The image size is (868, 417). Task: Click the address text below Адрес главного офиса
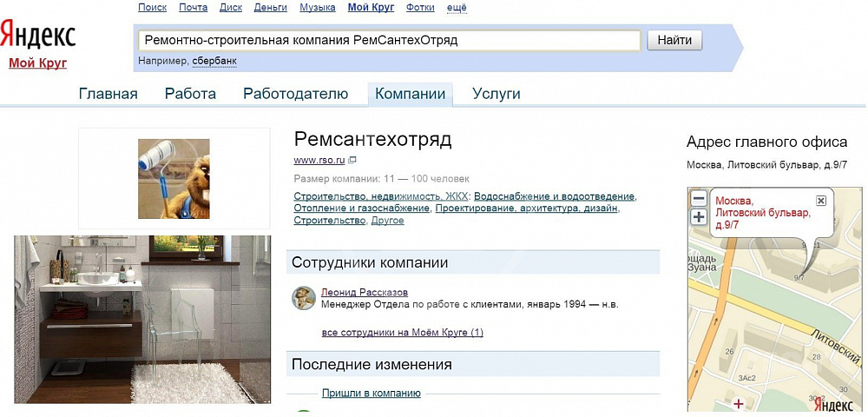766,165
